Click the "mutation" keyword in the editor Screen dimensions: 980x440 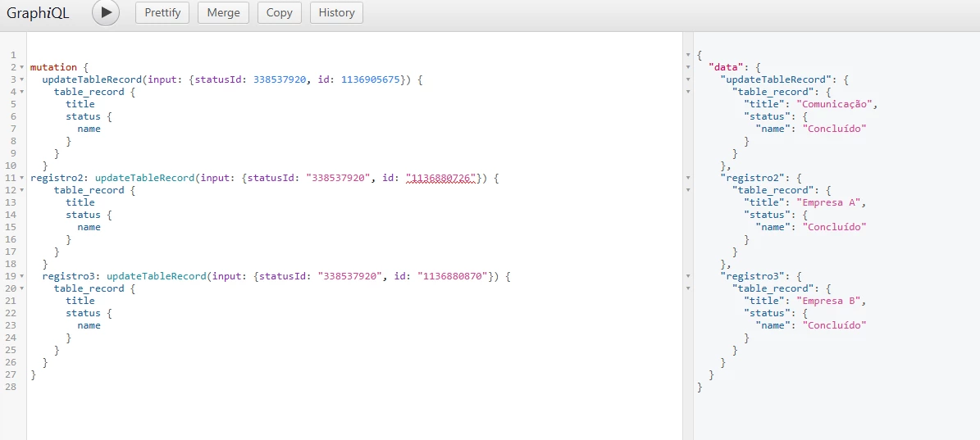tap(54, 67)
